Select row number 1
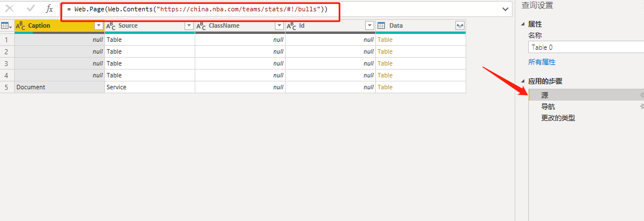Viewport: 644px width, 221px height. pyautogui.click(x=7, y=40)
